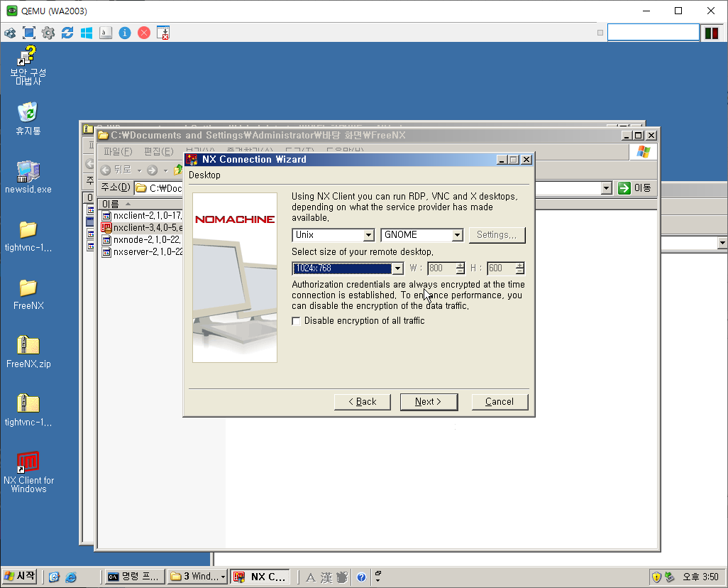
Task: Expand the 1024x768 desktop size dropdown
Action: click(x=397, y=268)
